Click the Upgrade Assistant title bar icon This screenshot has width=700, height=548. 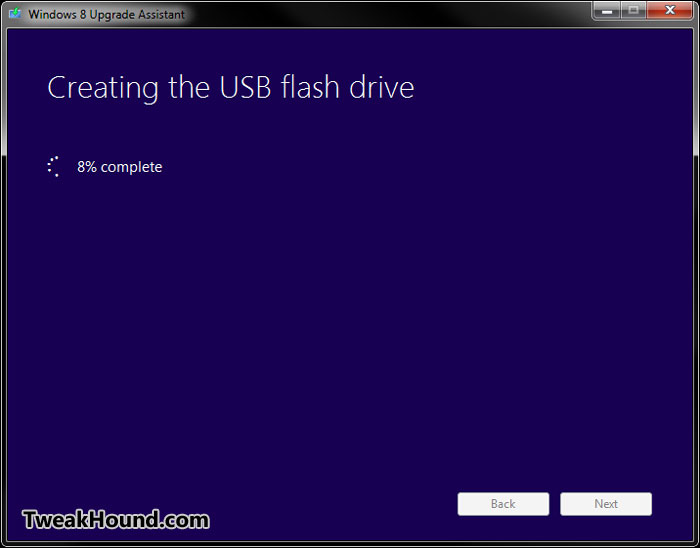(x=15, y=13)
